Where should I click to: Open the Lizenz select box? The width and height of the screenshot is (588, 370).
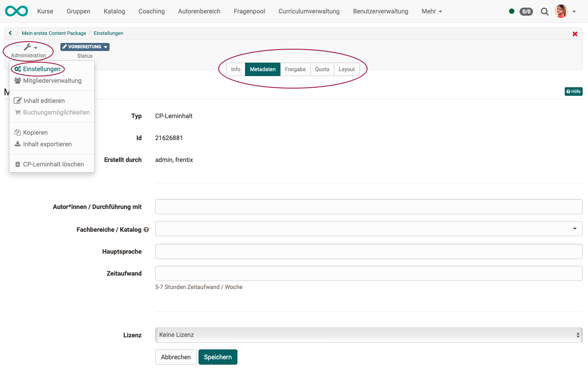368,335
